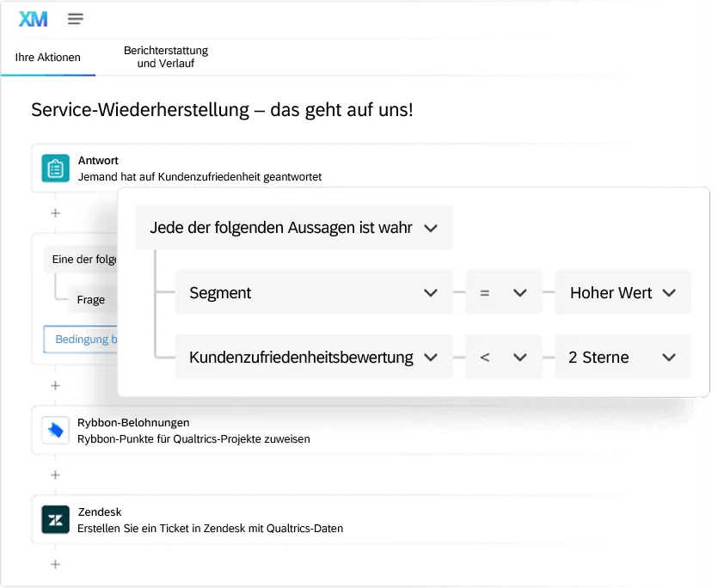Expand 'Jede der folgenden Aussagen ist wahr' dropdown
The width and height of the screenshot is (718, 588).
coord(294,228)
